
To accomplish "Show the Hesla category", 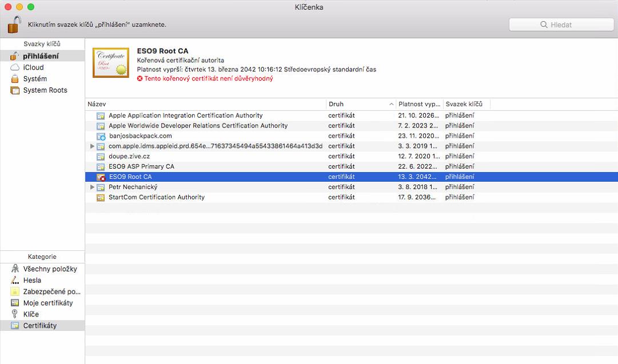I will click(42, 281).
